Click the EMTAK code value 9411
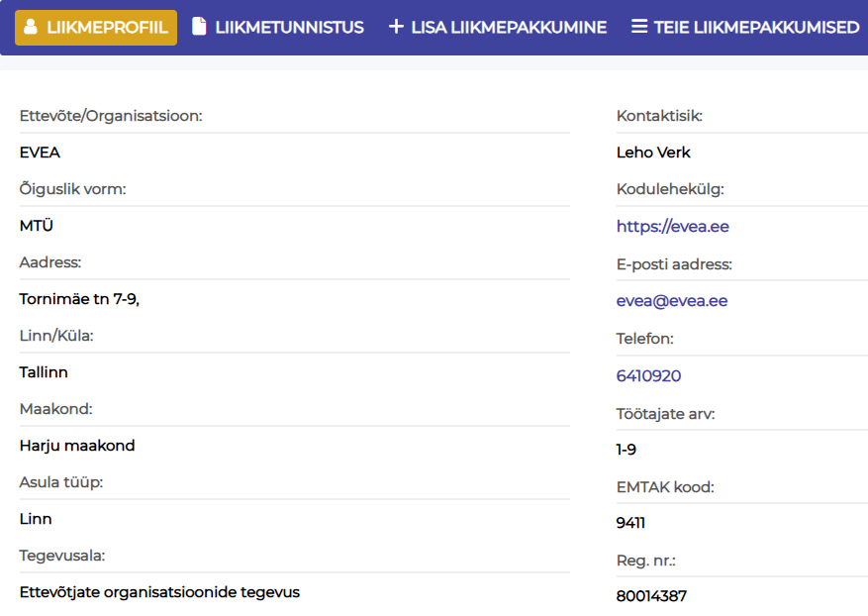The width and height of the screenshot is (868, 616). click(x=630, y=523)
